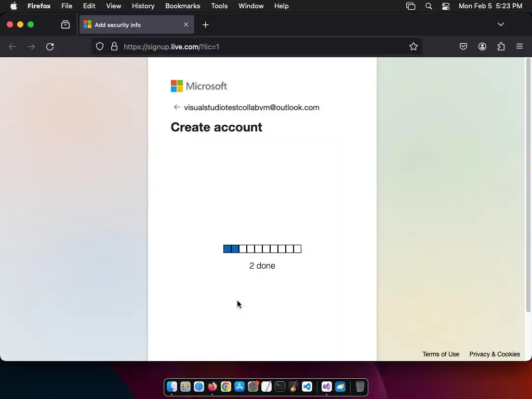Viewport: 532px width, 399px height.
Task: Open the Terms of Use link
Action: [441, 354]
